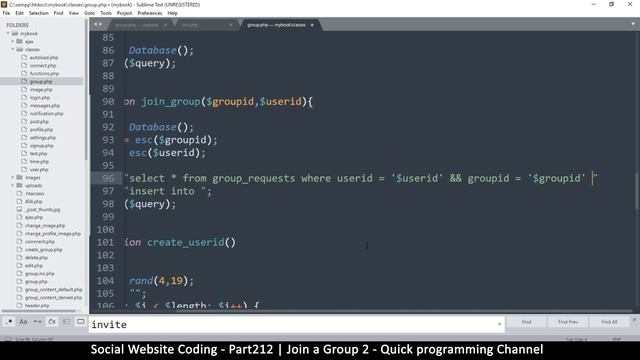This screenshot has height=360, width=640.
Task: Open autoload.php in classes folder
Action: pyautogui.click(x=44, y=58)
